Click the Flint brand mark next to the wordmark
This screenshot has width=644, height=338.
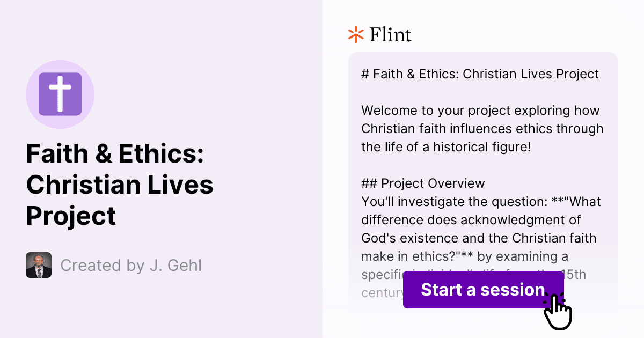coord(355,34)
